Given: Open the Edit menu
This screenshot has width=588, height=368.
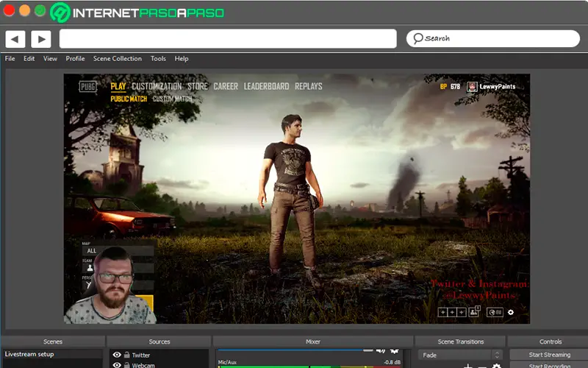Looking at the screenshot, I should pyautogui.click(x=29, y=59).
